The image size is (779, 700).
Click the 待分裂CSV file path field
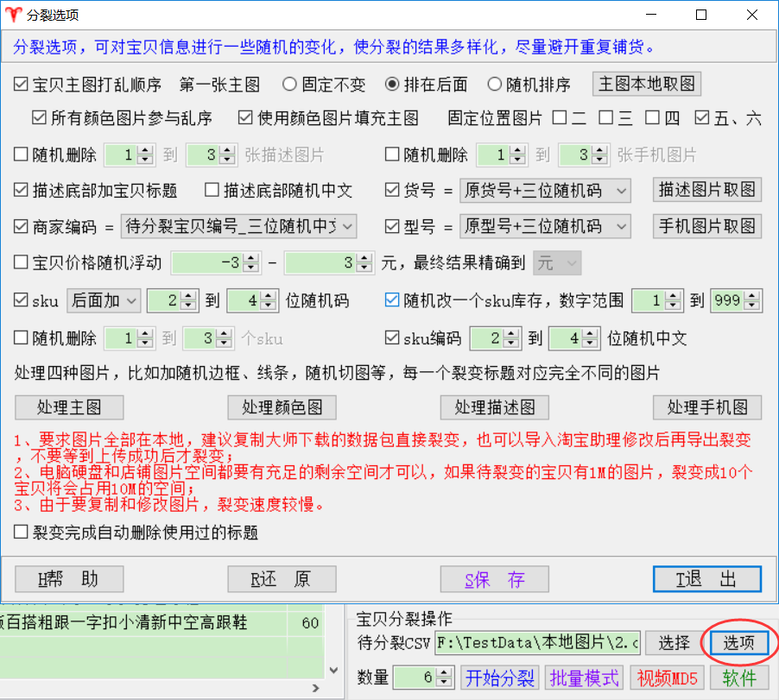[x=536, y=643]
